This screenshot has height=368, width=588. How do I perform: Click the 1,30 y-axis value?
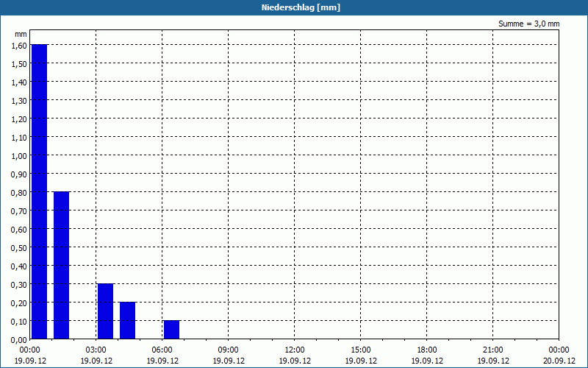pyautogui.click(x=19, y=100)
